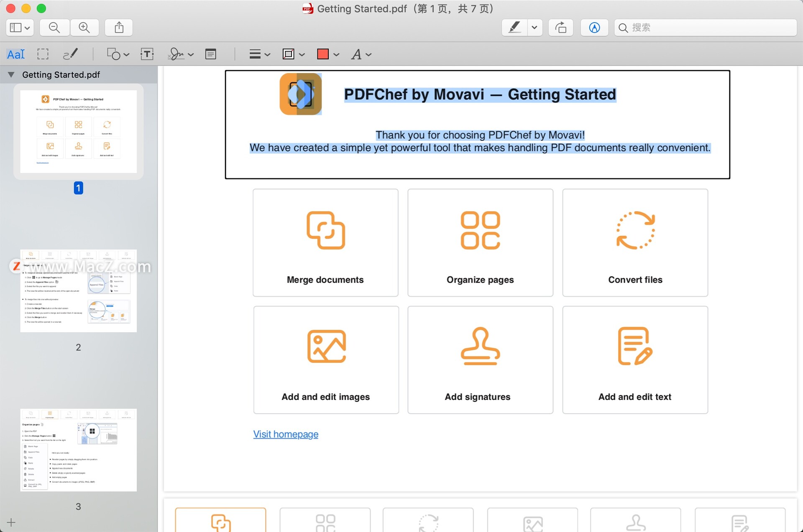
Task: Click the PDFChef app logo image
Action: click(301, 94)
